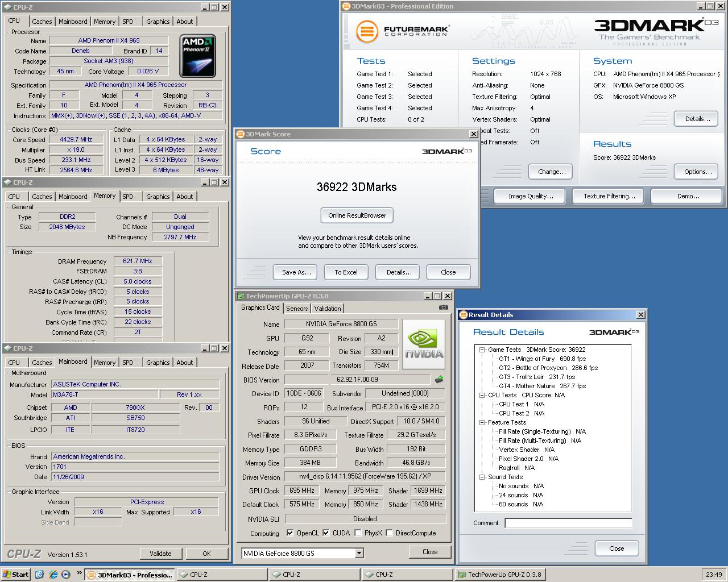Click the Futuremark Corporation logo

click(x=403, y=31)
